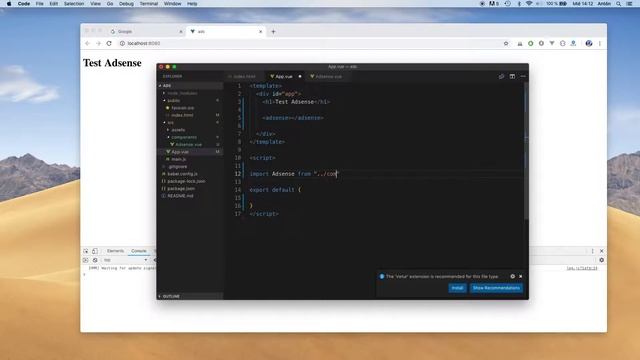Viewport: 640px width, 360px height.
Task: Open the Chrome three-dot menu
Action: (x=600, y=43)
